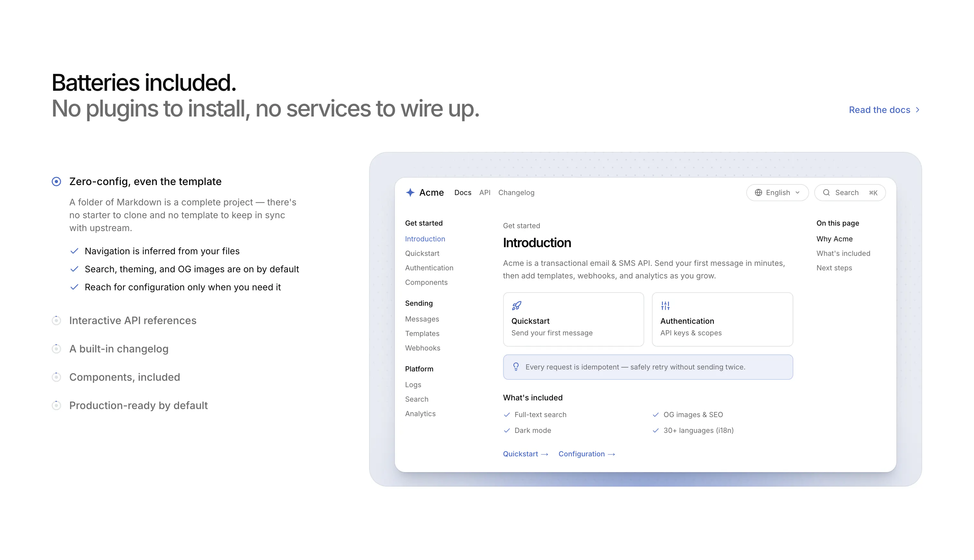Image resolution: width=974 pixels, height=560 pixels.
Task: Open the English language dropdown
Action: [x=777, y=193]
